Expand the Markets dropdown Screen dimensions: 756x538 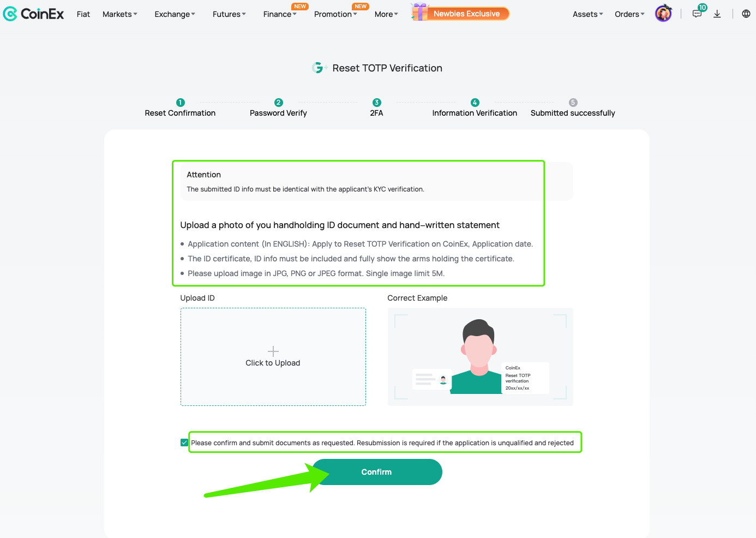pos(120,14)
